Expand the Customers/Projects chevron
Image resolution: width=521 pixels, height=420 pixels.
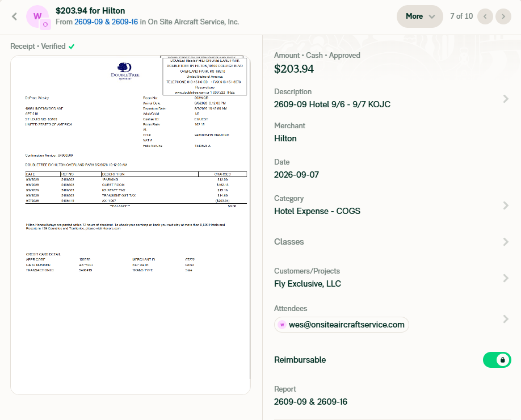[x=506, y=278]
